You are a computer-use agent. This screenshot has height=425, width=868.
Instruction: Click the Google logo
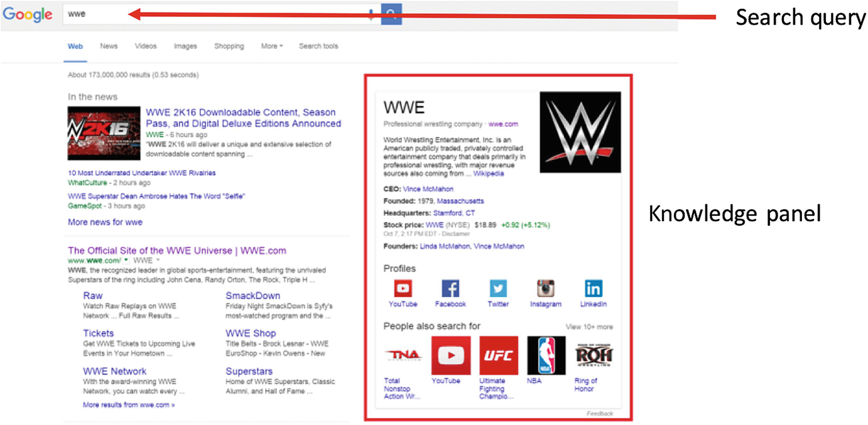[x=28, y=14]
